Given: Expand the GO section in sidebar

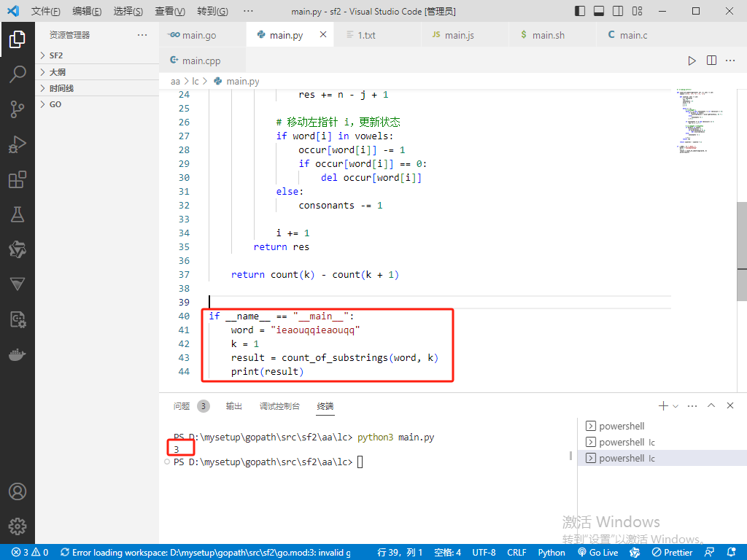Looking at the screenshot, I should (x=97, y=104).
